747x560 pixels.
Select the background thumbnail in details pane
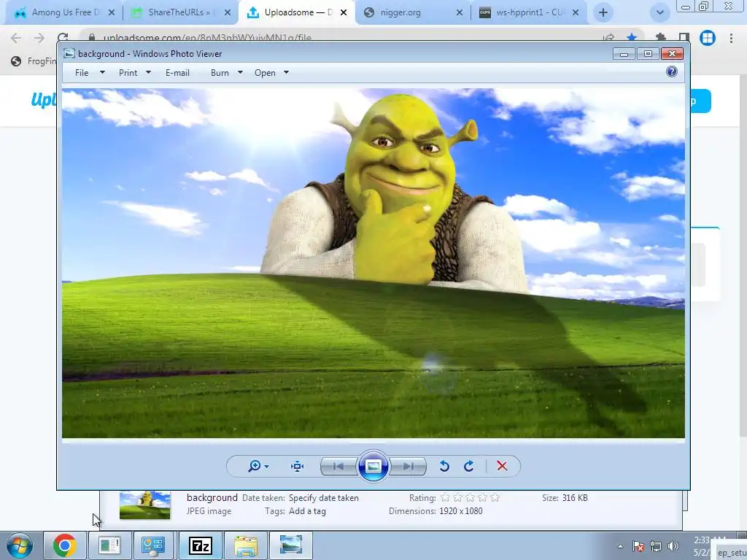[x=145, y=505]
